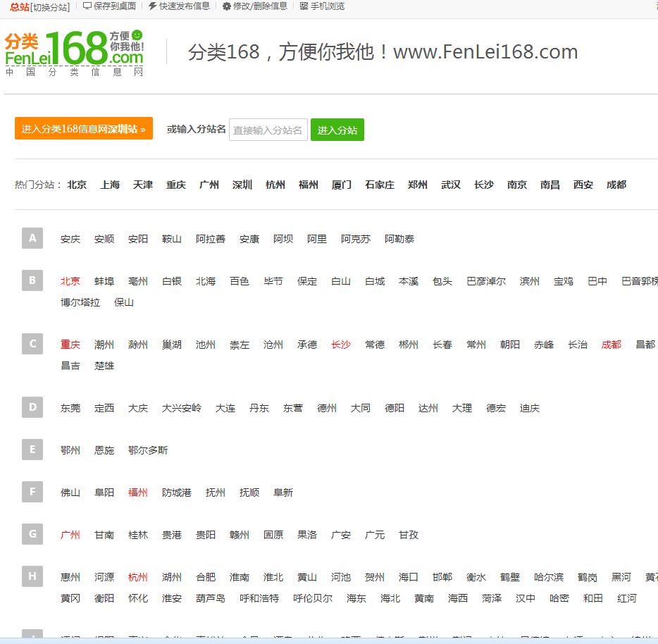Select hot station 武汉

click(451, 185)
